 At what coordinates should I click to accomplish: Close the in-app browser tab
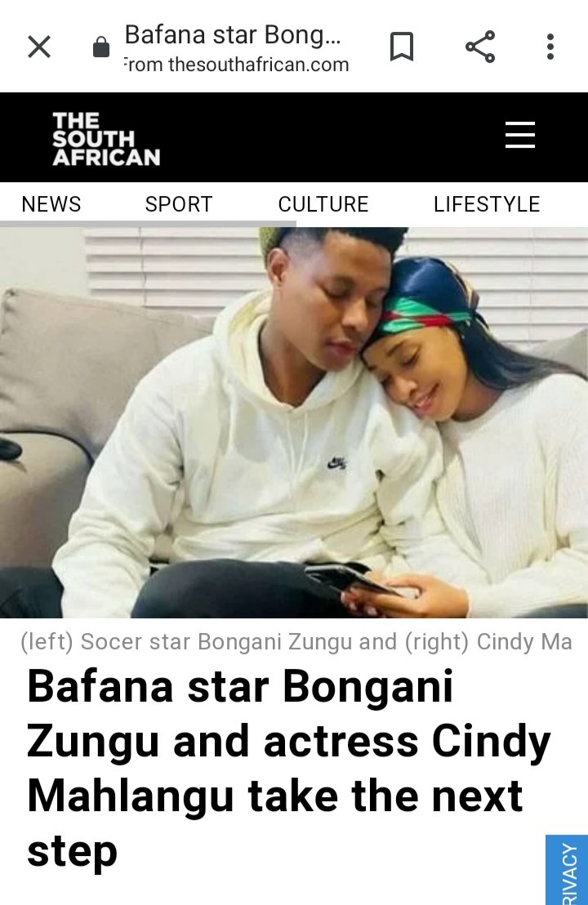click(x=39, y=47)
